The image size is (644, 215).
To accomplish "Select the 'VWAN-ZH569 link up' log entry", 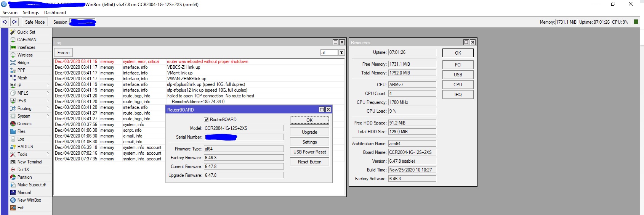I will click(199, 79).
